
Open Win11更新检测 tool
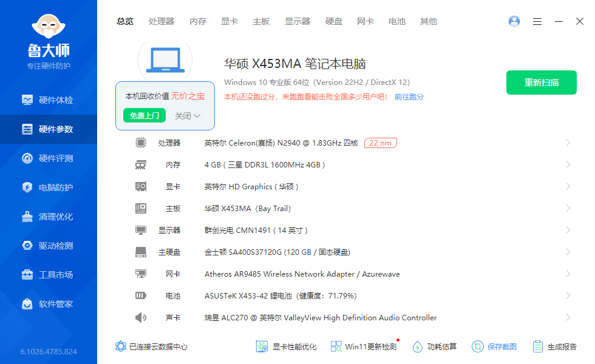click(x=364, y=346)
